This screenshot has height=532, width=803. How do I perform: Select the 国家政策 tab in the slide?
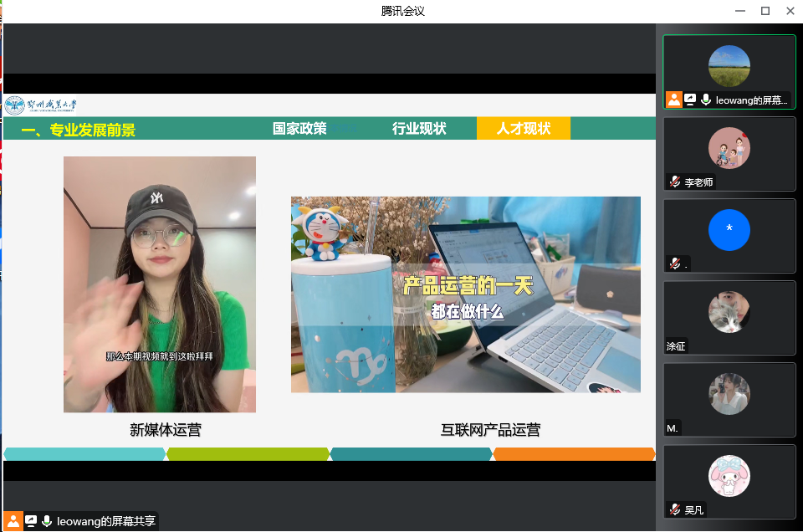click(299, 129)
